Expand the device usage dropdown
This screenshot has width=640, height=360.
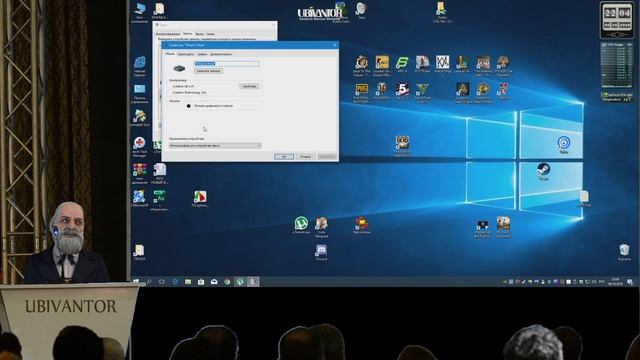[x=215, y=145]
